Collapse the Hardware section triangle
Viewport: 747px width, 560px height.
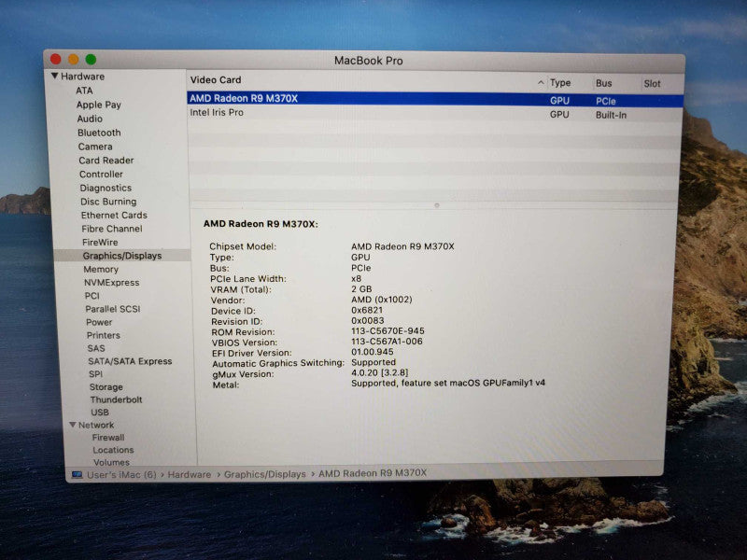(x=54, y=76)
